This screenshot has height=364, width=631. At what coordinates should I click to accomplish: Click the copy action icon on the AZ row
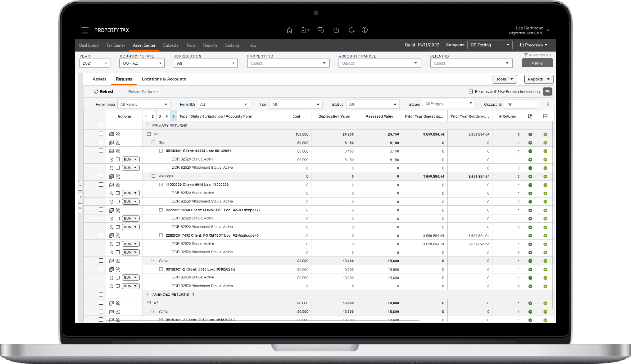[111, 134]
